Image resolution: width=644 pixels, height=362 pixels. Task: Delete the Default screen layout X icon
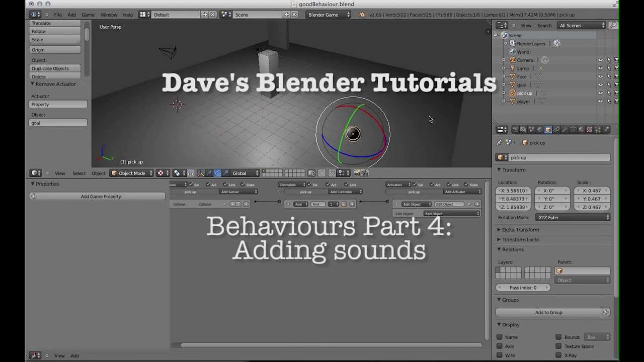pos(213,15)
